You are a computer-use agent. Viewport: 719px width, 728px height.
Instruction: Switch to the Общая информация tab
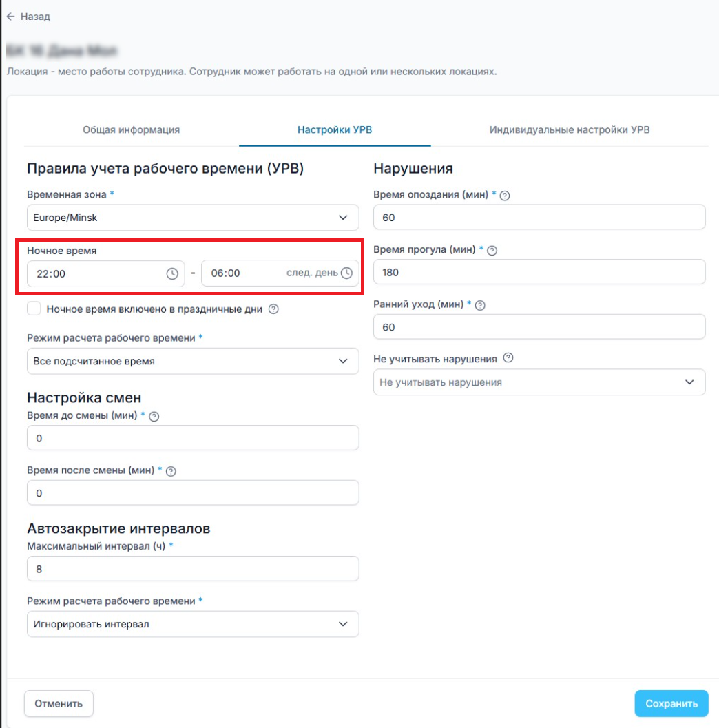click(132, 129)
